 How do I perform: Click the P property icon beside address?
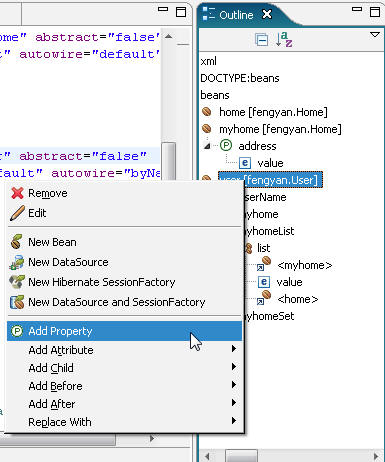click(x=226, y=145)
